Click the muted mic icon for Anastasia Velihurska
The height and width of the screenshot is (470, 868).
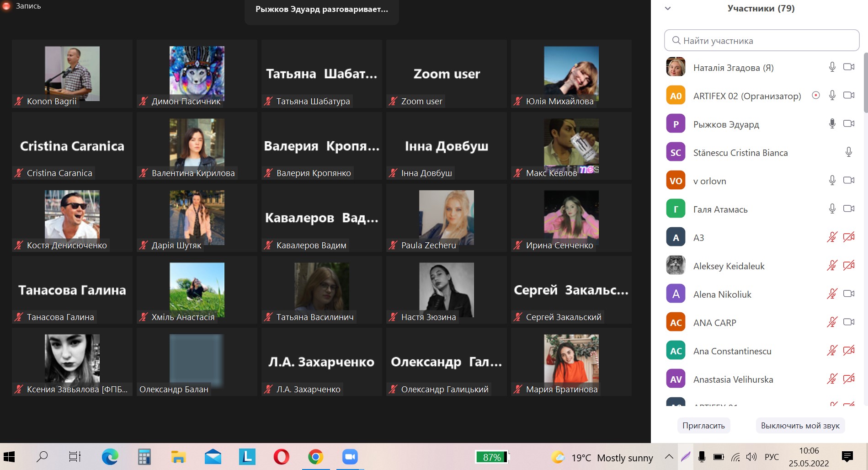(x=832, y=379)
